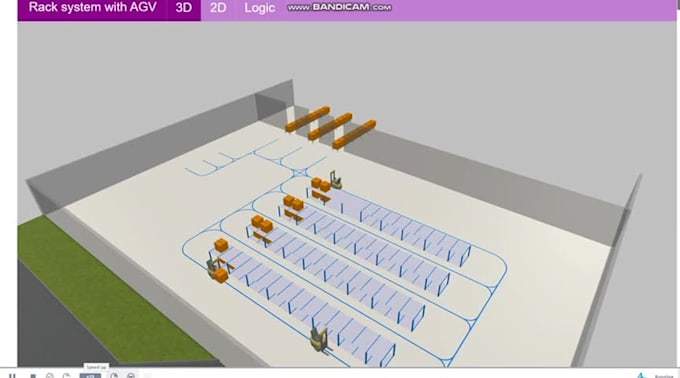Select the forklift at the top rack
Viewport: 680px width, 378px height.
pyautogui.click(x=335, y=180)
